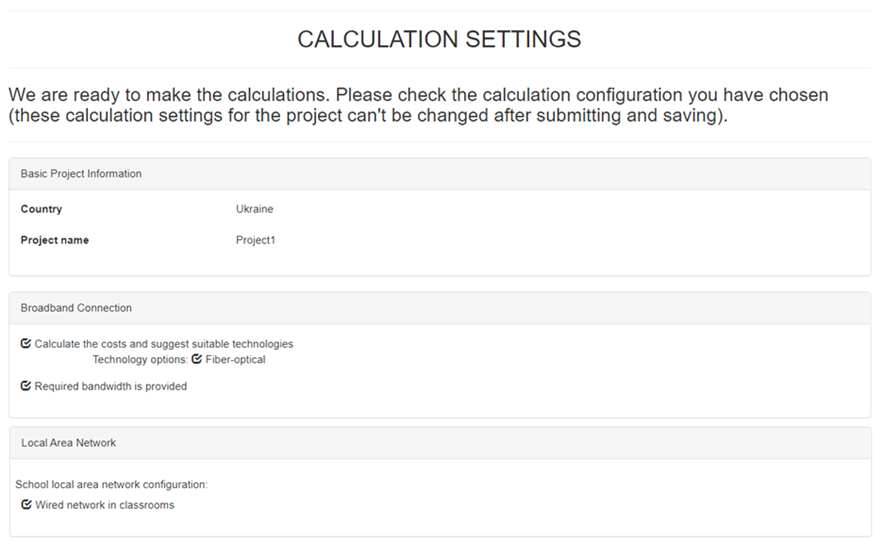Click the Local Area Network panel header
This screenshot has height=550, width=886.
[x=68, y=443]
